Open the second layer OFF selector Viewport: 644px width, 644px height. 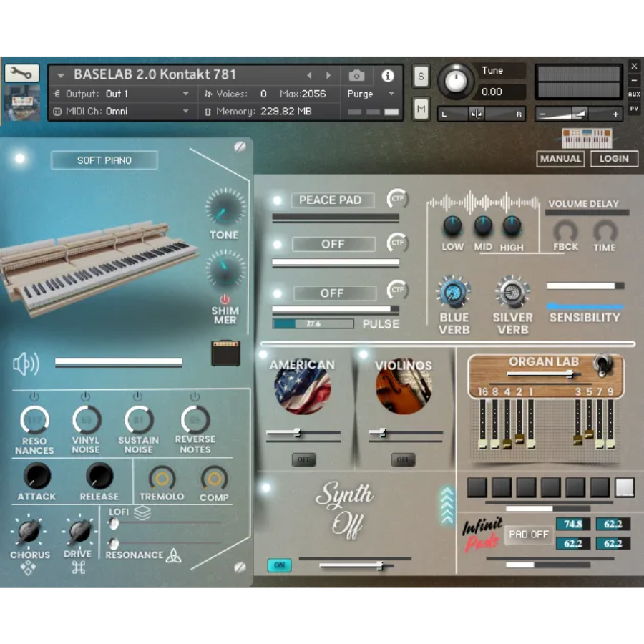(x=333, y=244)
